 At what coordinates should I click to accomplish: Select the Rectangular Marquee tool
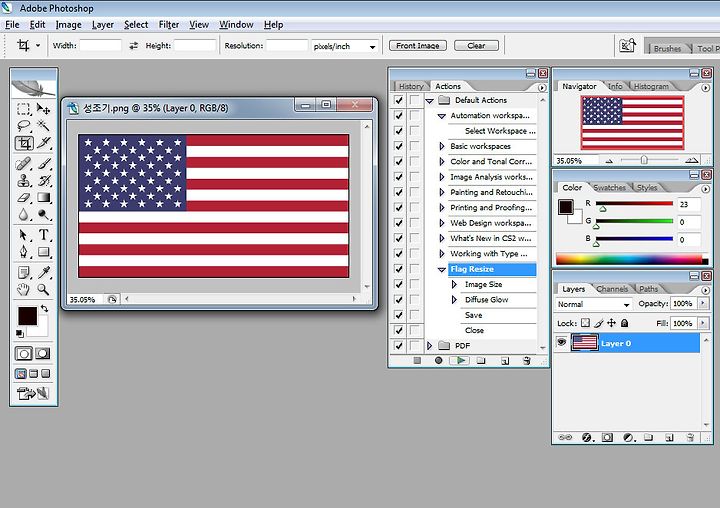[x=23, y=109]
